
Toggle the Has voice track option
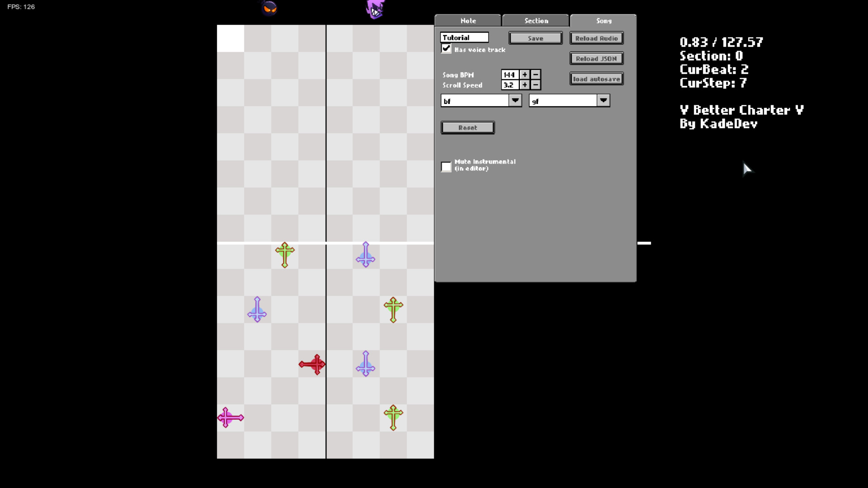447,49
